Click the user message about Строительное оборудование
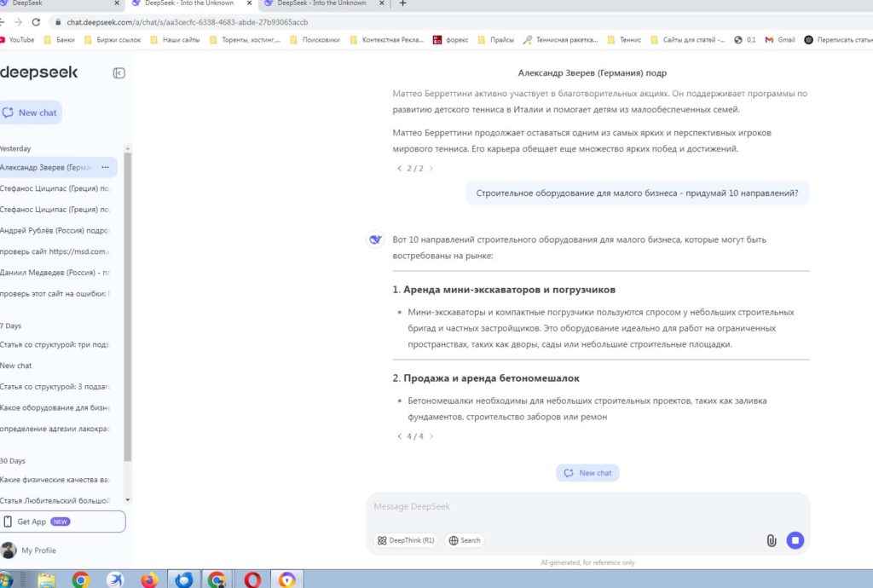The width and height of the screenshot is (873, 588). (x=637, y=193)
